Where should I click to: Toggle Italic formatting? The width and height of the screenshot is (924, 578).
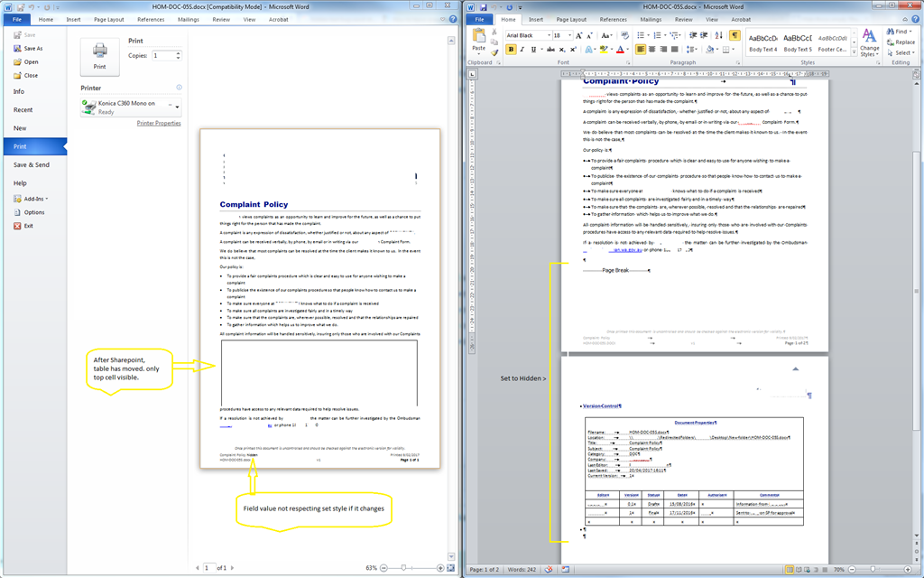(522, 50)
